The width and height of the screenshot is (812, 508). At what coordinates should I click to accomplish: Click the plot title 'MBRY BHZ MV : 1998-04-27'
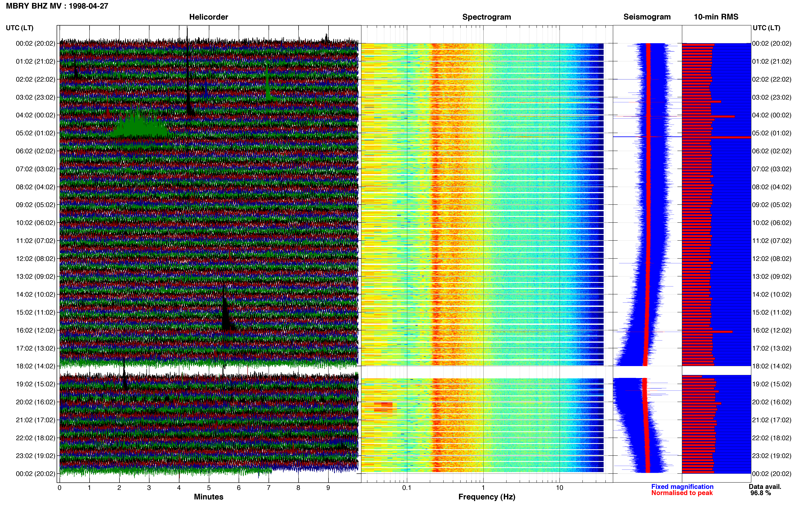point(57,6)
